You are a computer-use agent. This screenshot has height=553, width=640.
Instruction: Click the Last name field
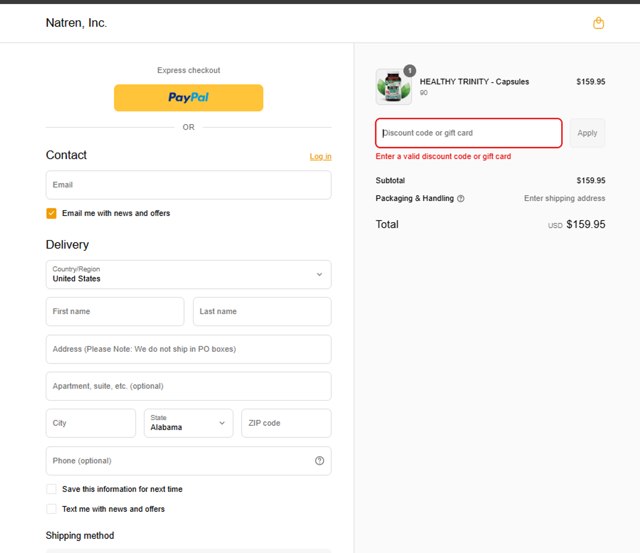click(262, 311)
